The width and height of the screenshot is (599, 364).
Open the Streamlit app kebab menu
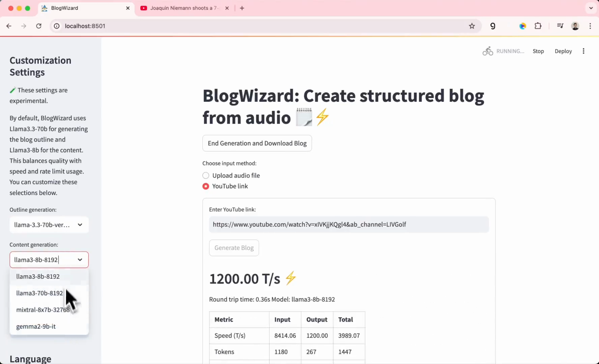pyautogui.click(x=583, y=51)
